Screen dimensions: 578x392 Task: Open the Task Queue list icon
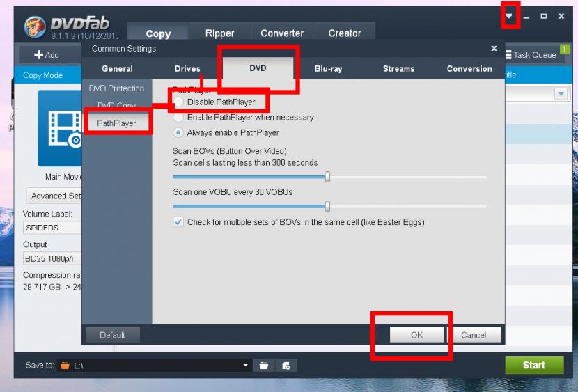[508, 55]
